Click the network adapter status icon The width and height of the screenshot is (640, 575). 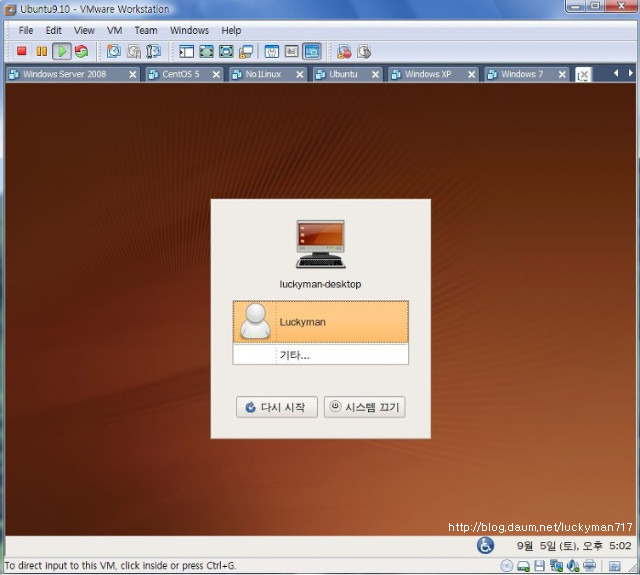tap(556, 566)
